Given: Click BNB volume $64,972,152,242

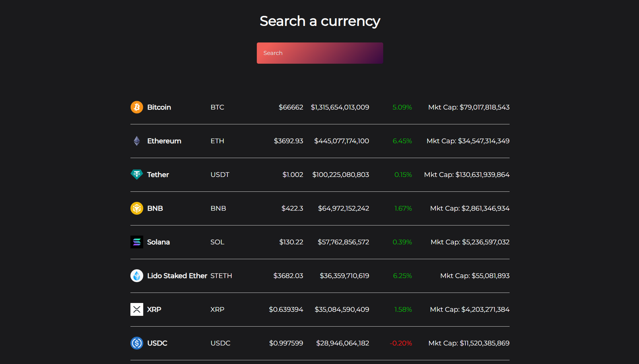Looking at the screenshot, I should pyautogui.click(x=344, y=208).
